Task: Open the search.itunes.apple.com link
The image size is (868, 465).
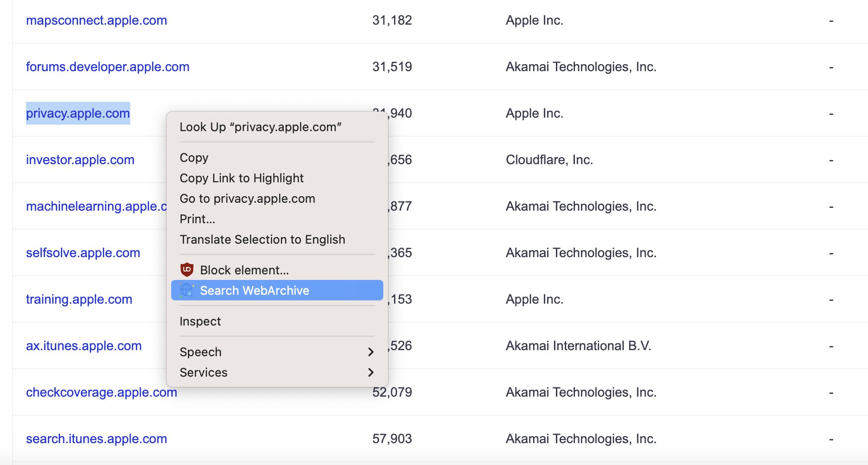Action: click(x=96, y=439)
